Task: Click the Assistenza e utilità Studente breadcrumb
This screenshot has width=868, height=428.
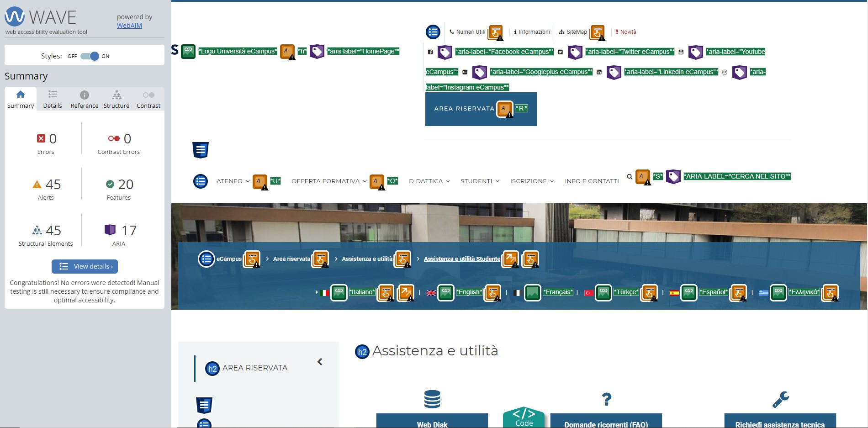Action: (462, 259)
